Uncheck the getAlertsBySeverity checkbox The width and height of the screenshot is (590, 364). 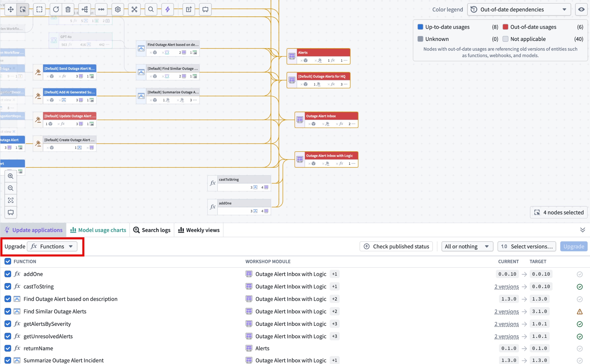coord(8,324)
